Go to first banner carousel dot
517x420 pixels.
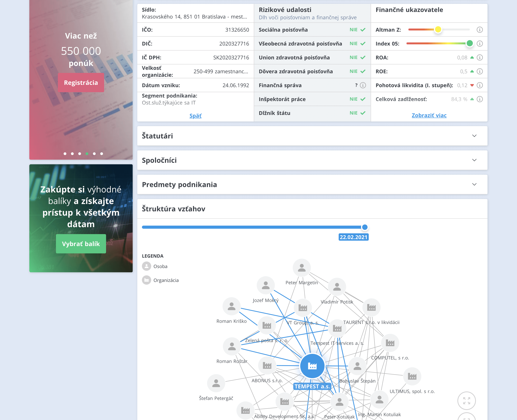click(65, 154)
